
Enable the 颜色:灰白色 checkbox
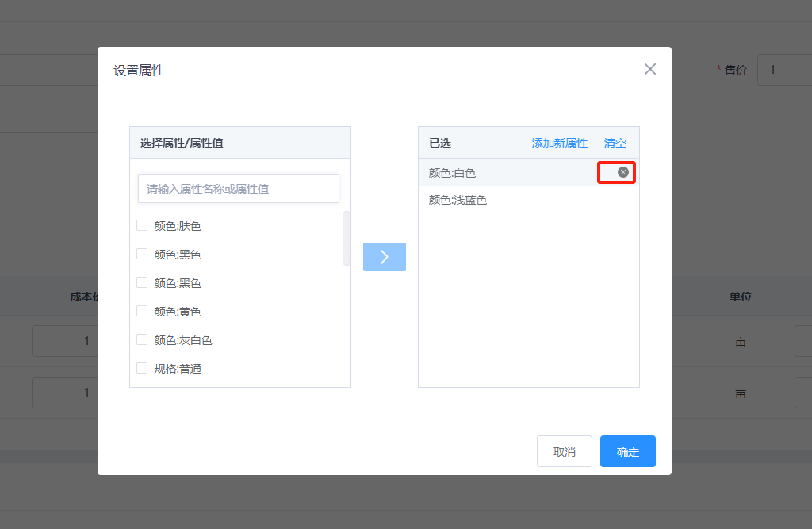(142, 339)
